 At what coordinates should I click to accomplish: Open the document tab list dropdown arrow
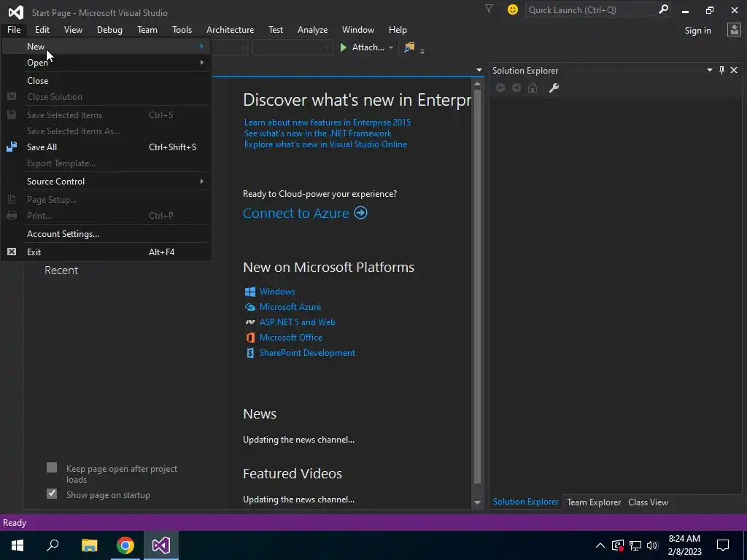coord(479,70)
